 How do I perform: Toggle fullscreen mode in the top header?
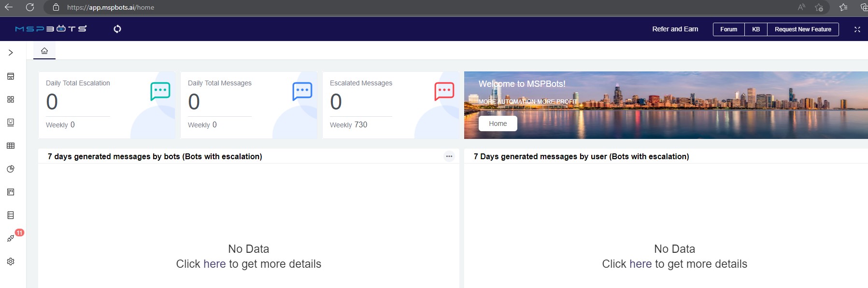857,29
